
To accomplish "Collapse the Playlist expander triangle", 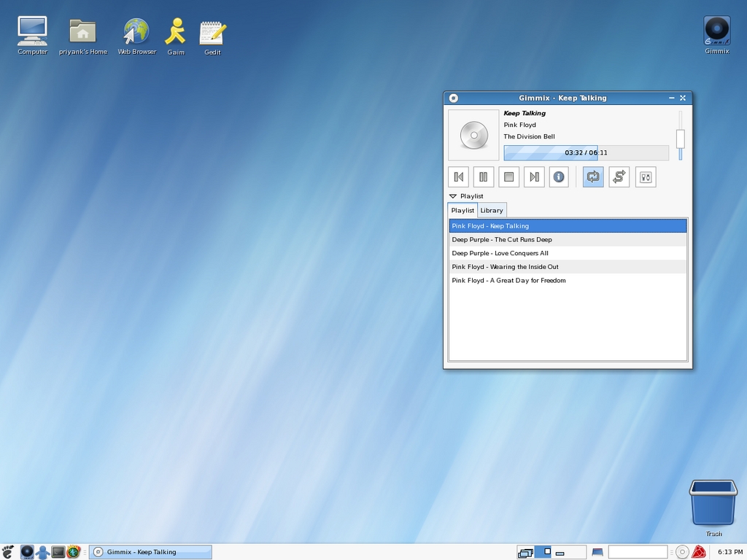I will tap(452, 196).
